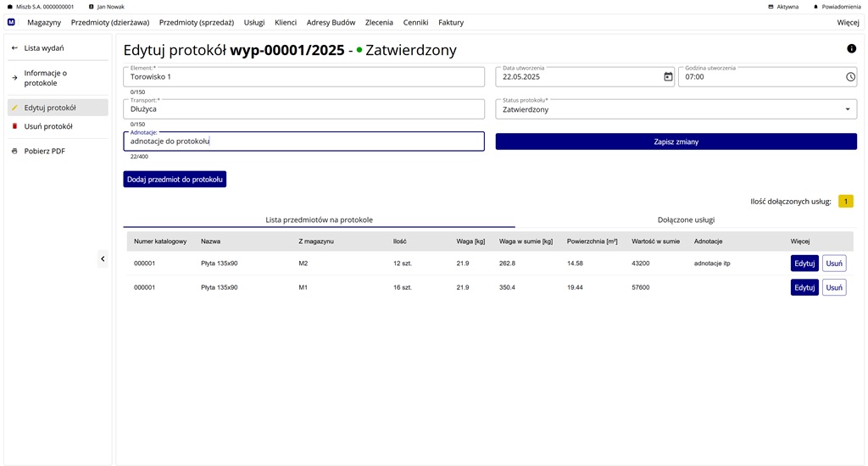Image resolution: width=868 pixels, height=466 pixels.
Task: Click the printer icon for Pobierz PDF
Action: point(14,151)
